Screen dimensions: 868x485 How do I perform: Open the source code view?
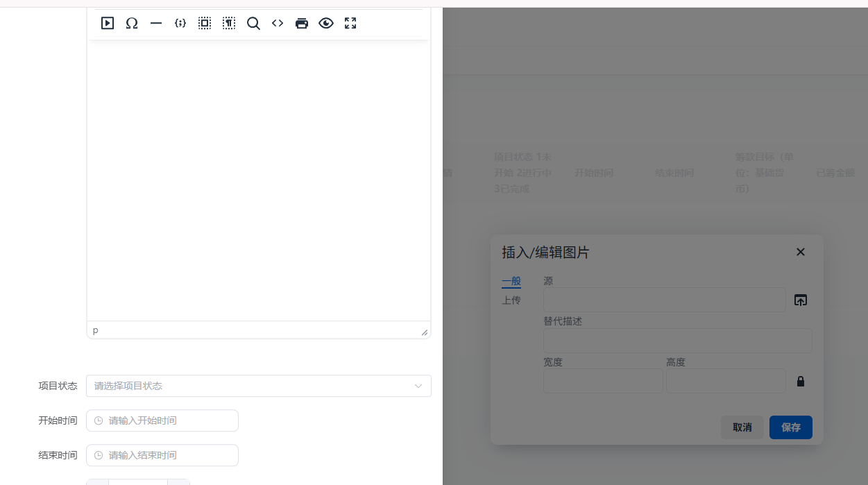(x=278, y=23)
